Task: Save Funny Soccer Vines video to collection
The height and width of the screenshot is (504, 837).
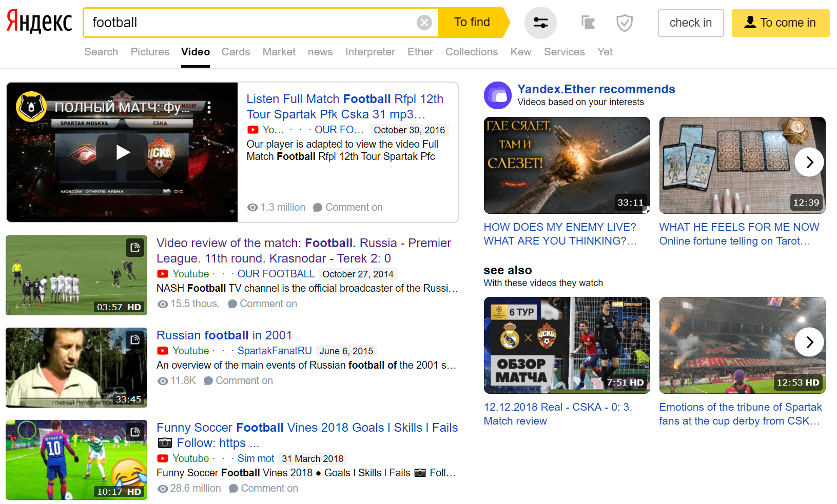Action: pos(135,432)
